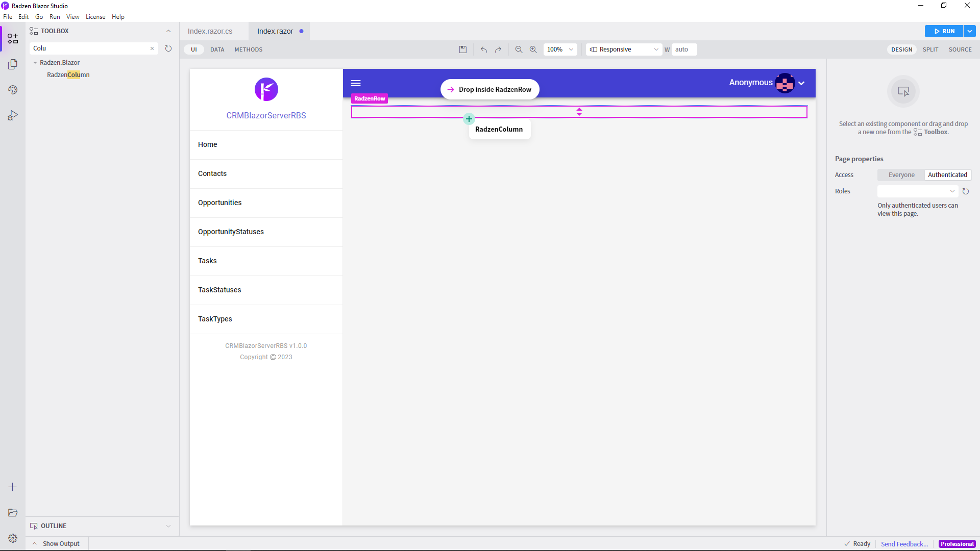The width and height of the screenshot is (980, 551).
Task: Expand the Anonymous user menu chevron
Action: pos(801,83)
